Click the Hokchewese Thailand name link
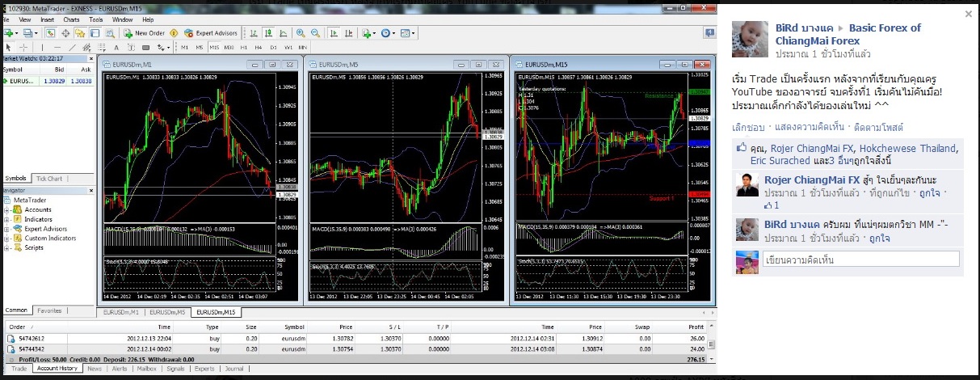 (x=907, y=148)
